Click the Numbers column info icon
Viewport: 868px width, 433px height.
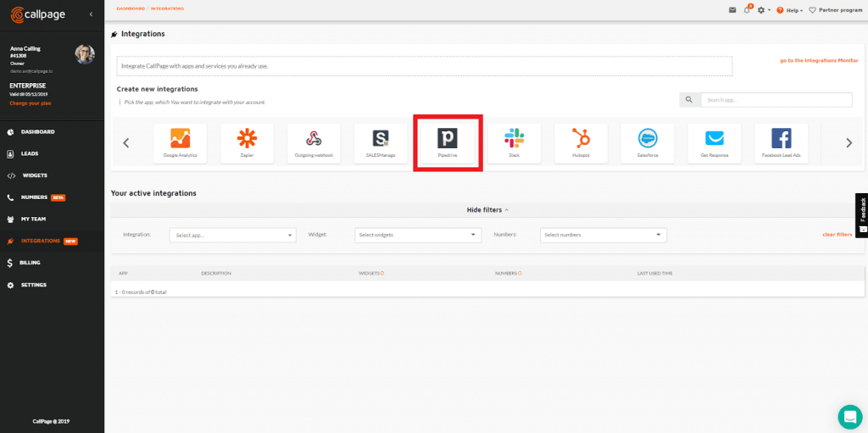pyautogui.click(x=520, y=274)
